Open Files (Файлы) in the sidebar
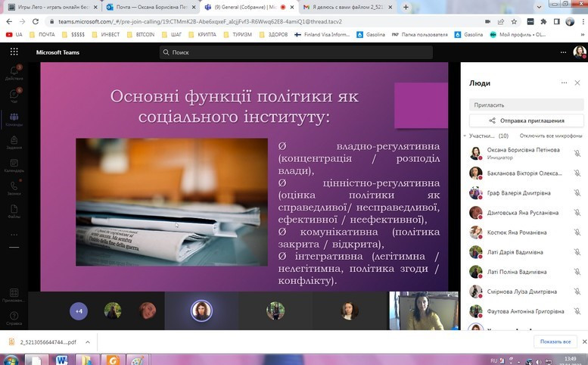The width and height of the screenshot is (588, 365). (14, 211)
